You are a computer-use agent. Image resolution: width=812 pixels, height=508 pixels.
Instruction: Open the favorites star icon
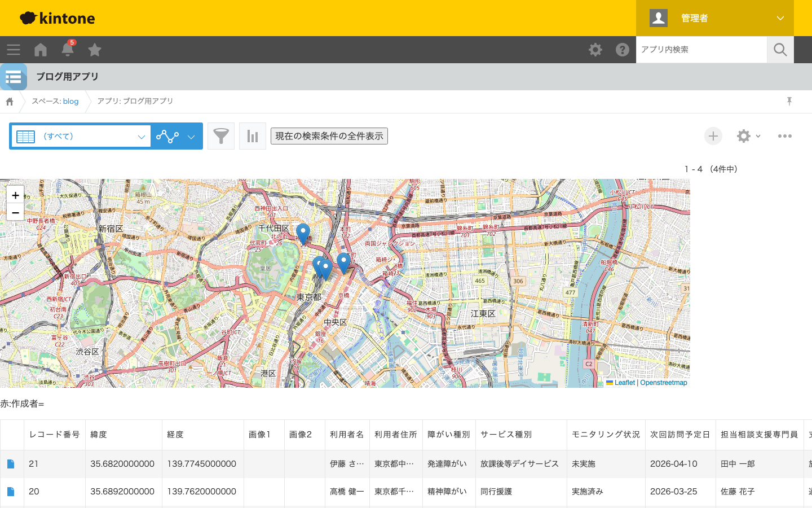pyautogui.click(x=95, y=50)
